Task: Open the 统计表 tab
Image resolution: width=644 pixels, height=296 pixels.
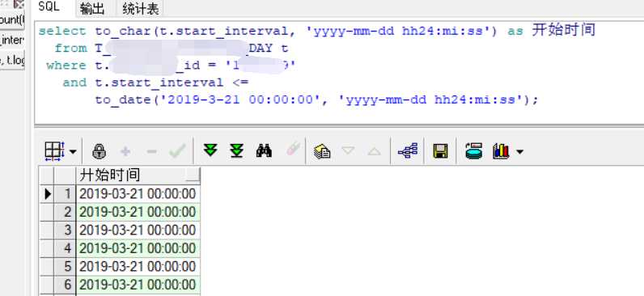Action: [x=141, y=8]
